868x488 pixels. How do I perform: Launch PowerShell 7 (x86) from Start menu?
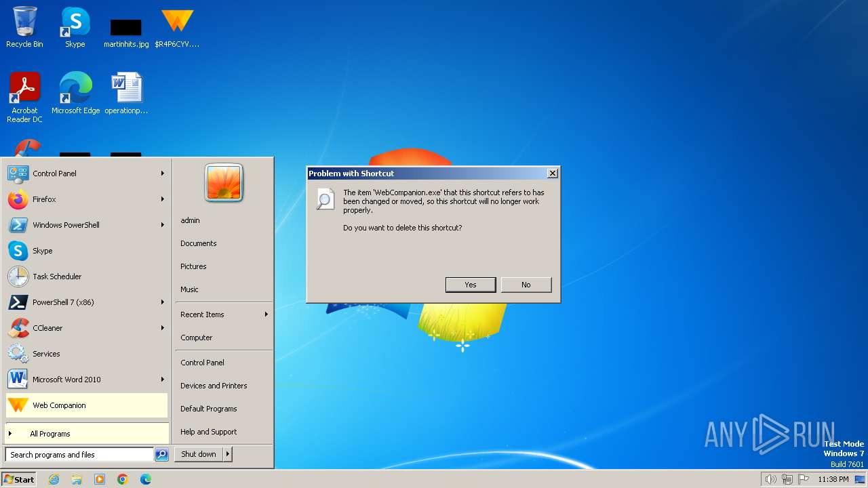click(x=87, y=302)
